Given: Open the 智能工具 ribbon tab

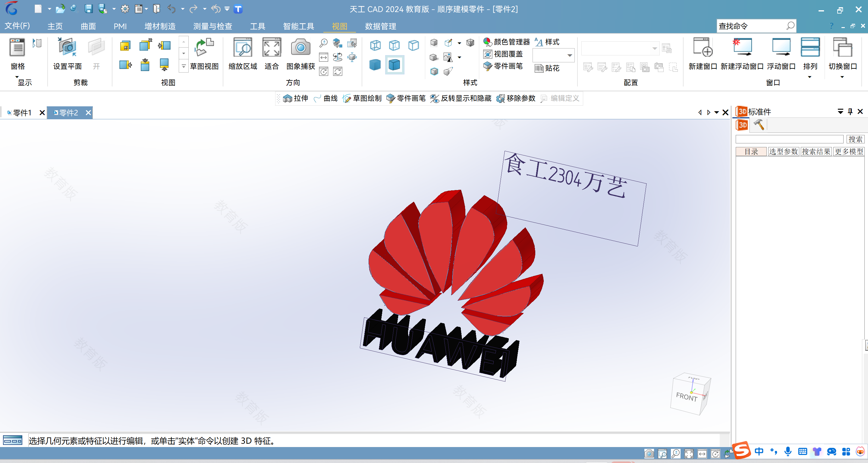Looking at the screenshot, I should tap(299, 26).
